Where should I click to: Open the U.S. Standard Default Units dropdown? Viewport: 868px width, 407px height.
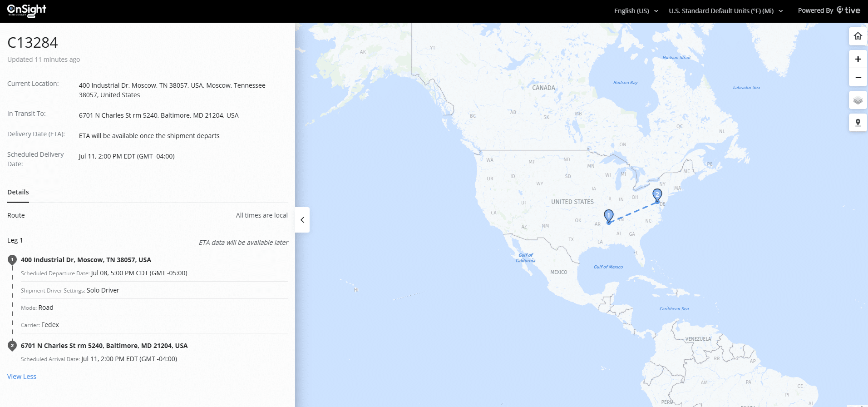click(725, 11)
